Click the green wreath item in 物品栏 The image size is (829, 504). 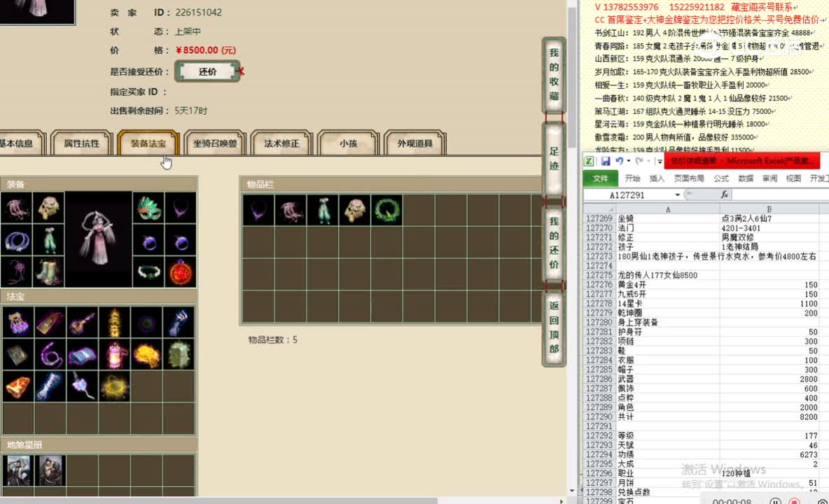pyautogui.click(x=386, y=210)
